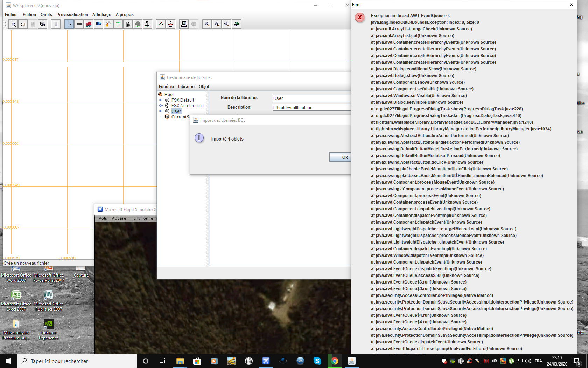Click the zoom in magnifier icon
The image size is (588, 368).
point(217,24)
